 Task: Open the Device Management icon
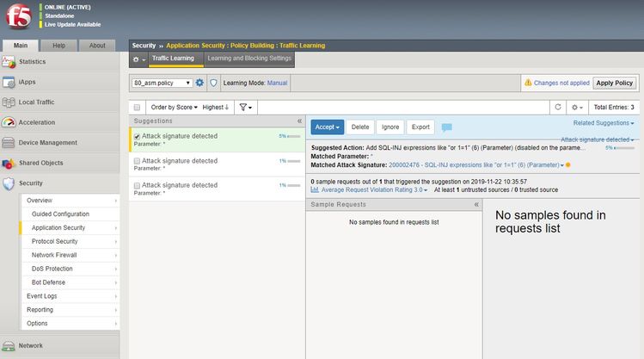point(9,143)
